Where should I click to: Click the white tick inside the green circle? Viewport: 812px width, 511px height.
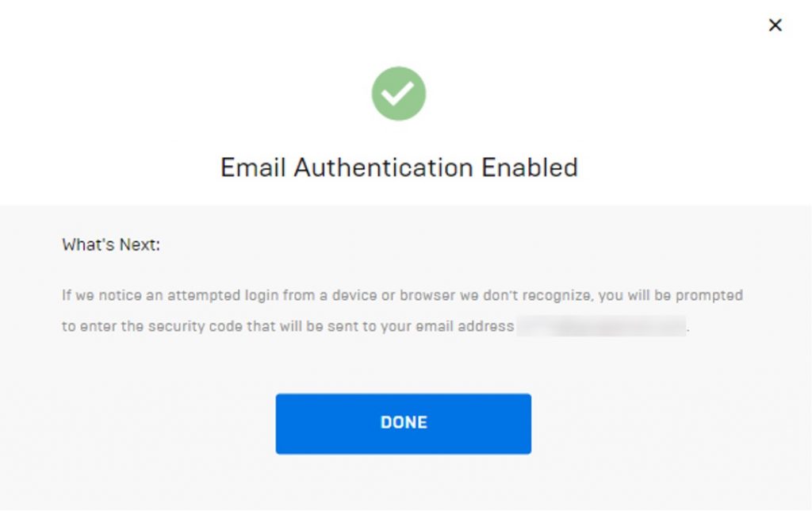coord(398,94)
